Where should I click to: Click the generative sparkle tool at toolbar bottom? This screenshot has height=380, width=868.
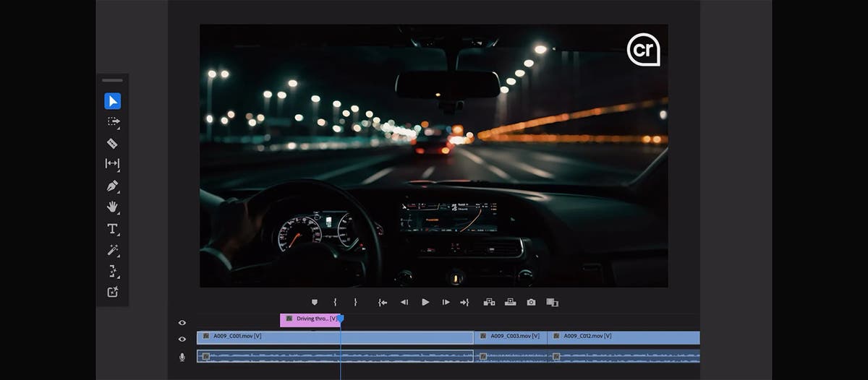click(112, 292)
